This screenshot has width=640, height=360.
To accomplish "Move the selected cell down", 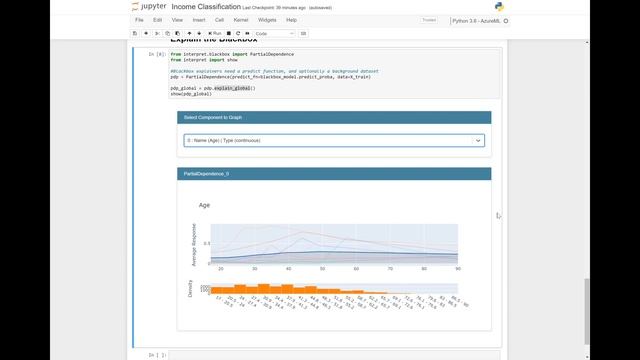I will [x=199, y=33].
